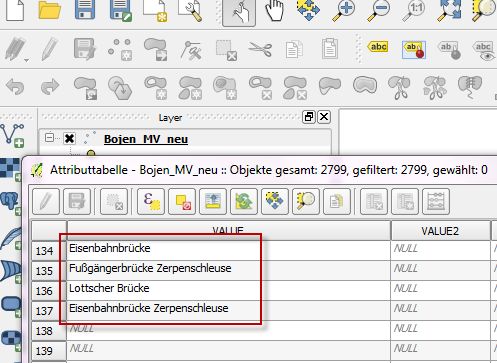Select the Add Ring tool
The width and height of the screenshot is (497, 363).
156,88
